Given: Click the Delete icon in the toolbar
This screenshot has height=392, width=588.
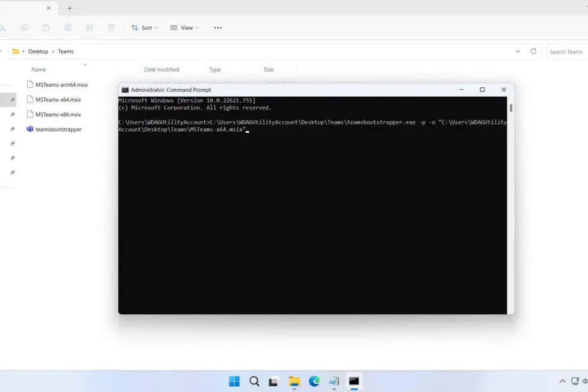Looking at the screenshot, I should coord(111,28).
